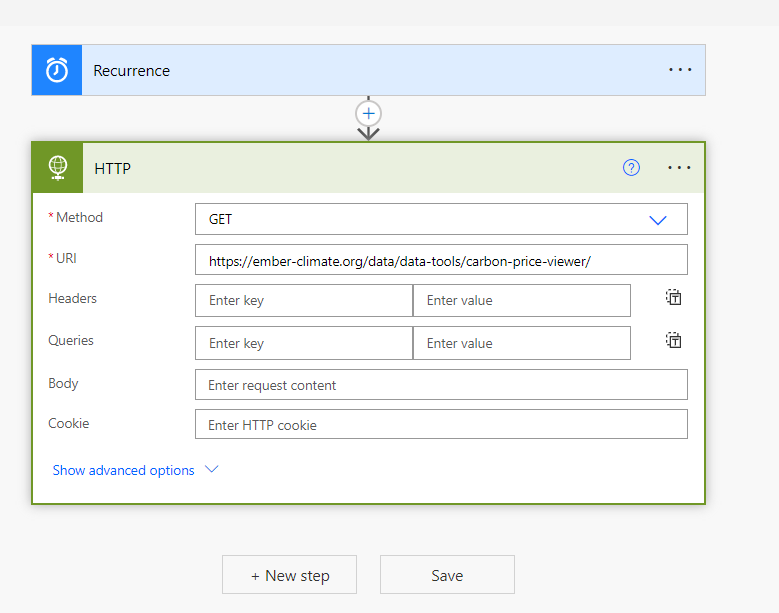
Task: Click the New step button
Action: tap(289, 575)
